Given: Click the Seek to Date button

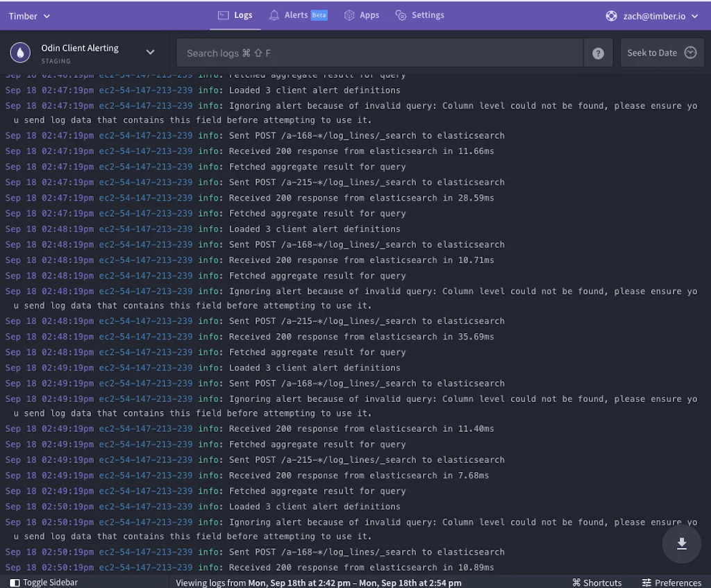Looking at the screenshot, I should (x=662, y=51).
